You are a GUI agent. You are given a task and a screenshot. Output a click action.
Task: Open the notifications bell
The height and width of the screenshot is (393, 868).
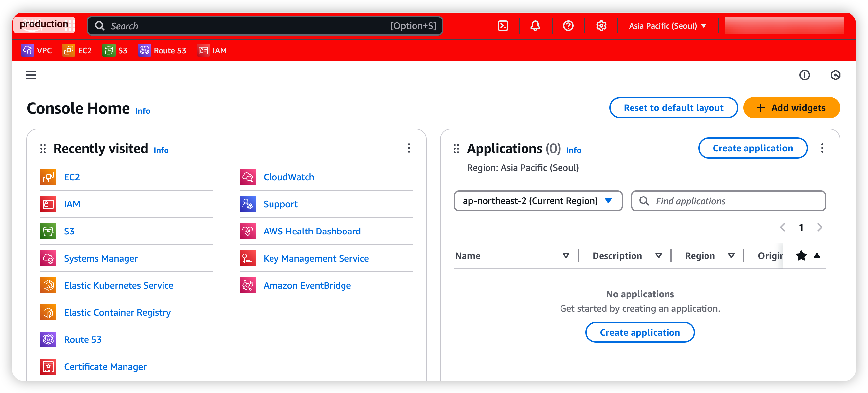click(535, 26)
